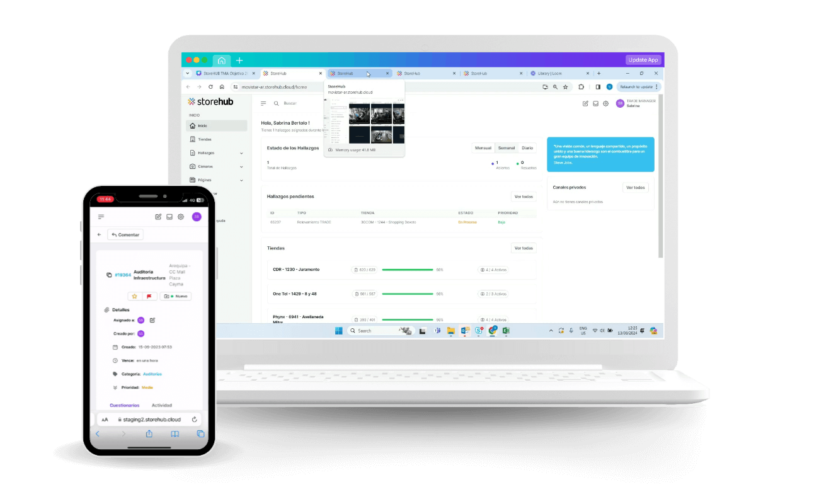Click Ver todas for Hallazgos pendientes
Screen dimensions: 819x504
tap(524, 197)
